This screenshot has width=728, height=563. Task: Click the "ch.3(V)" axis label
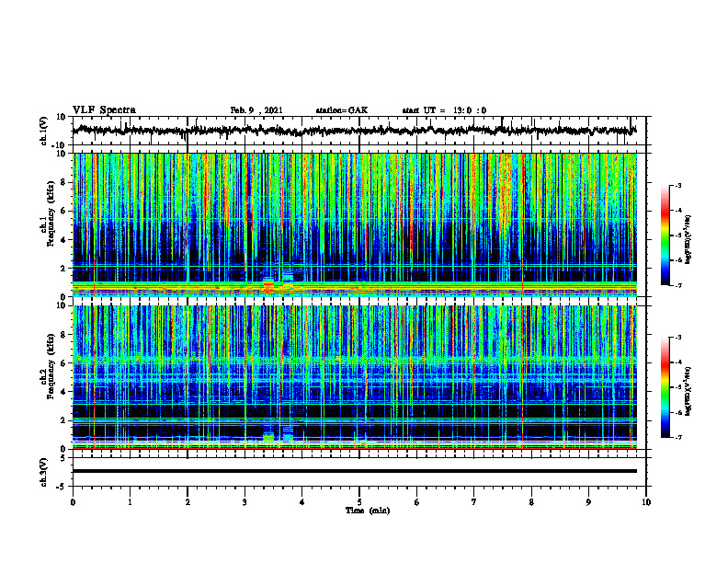click(x=44, y=472)
